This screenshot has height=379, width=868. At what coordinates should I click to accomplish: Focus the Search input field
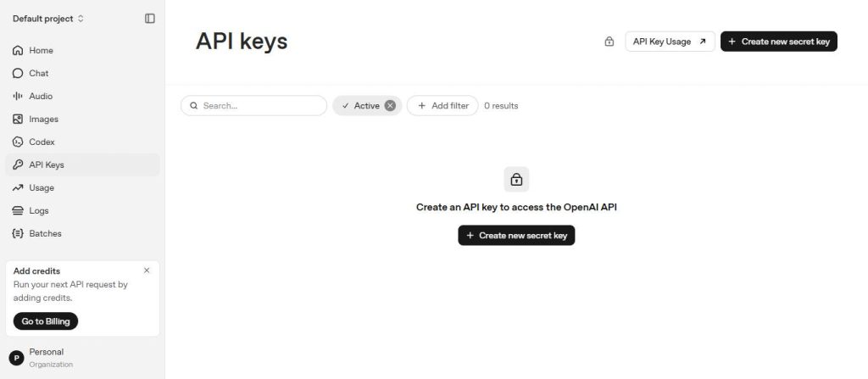click(254, 106)
